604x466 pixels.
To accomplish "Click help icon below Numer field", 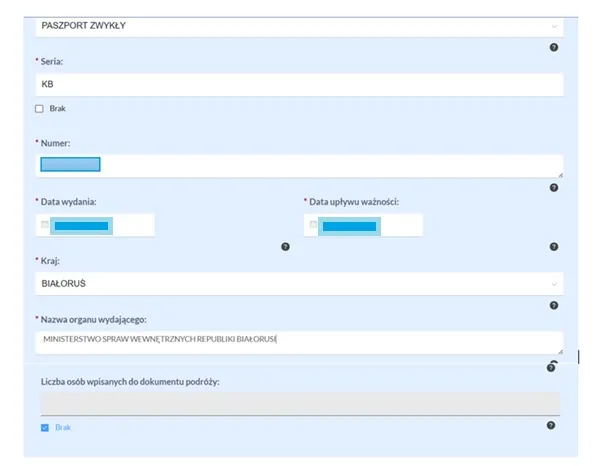I will coord(553,187).
